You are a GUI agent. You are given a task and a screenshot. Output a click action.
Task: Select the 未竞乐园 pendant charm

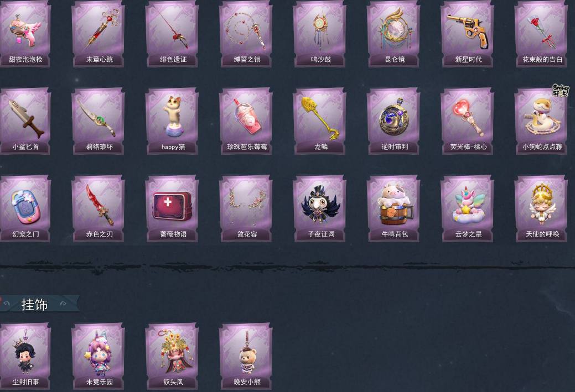(99, 356)
